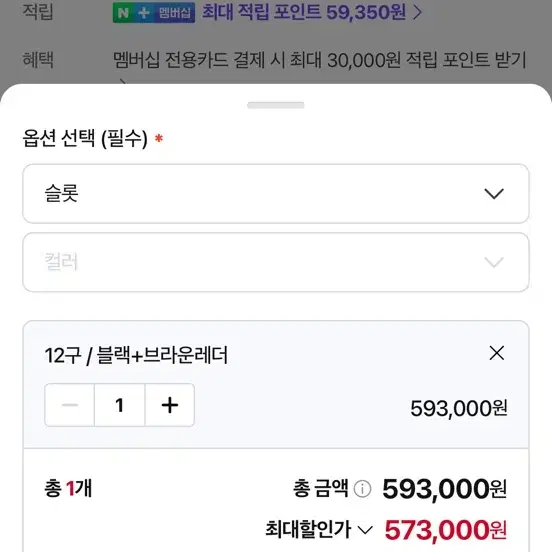
Task: Expand the 컬러 color dropdown
Action: 276,262
